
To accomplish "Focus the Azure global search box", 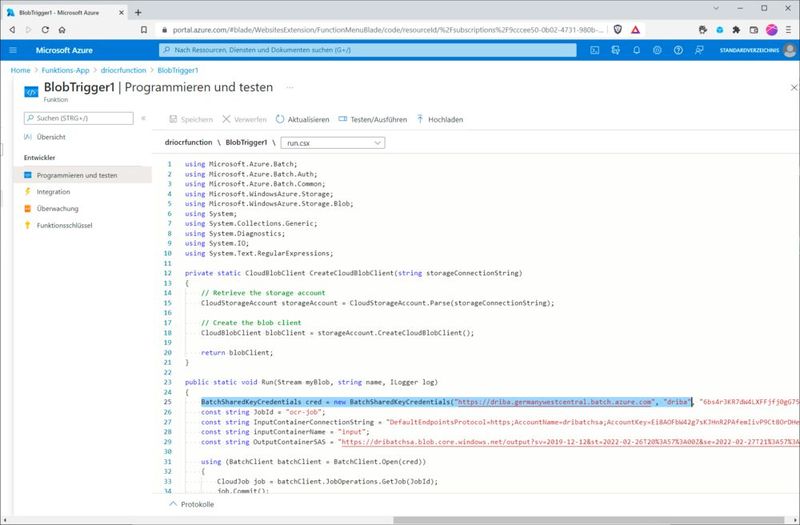I will click(368, 50).
